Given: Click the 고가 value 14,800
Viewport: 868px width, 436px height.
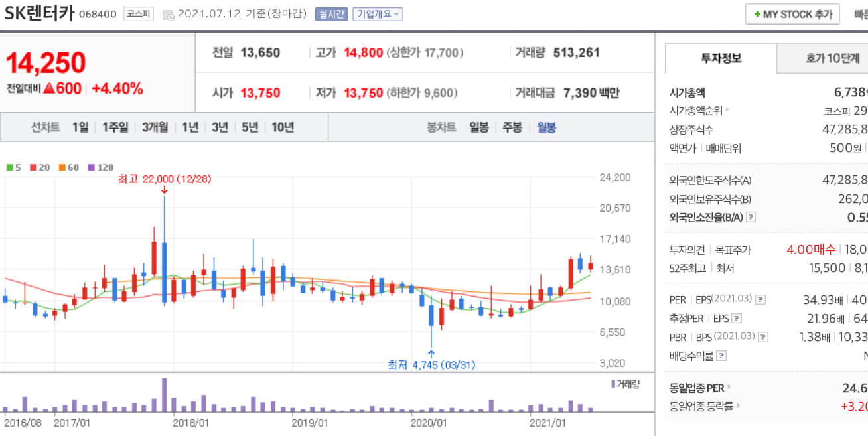Looking at the screenshot, I should (x=364, y=52).
